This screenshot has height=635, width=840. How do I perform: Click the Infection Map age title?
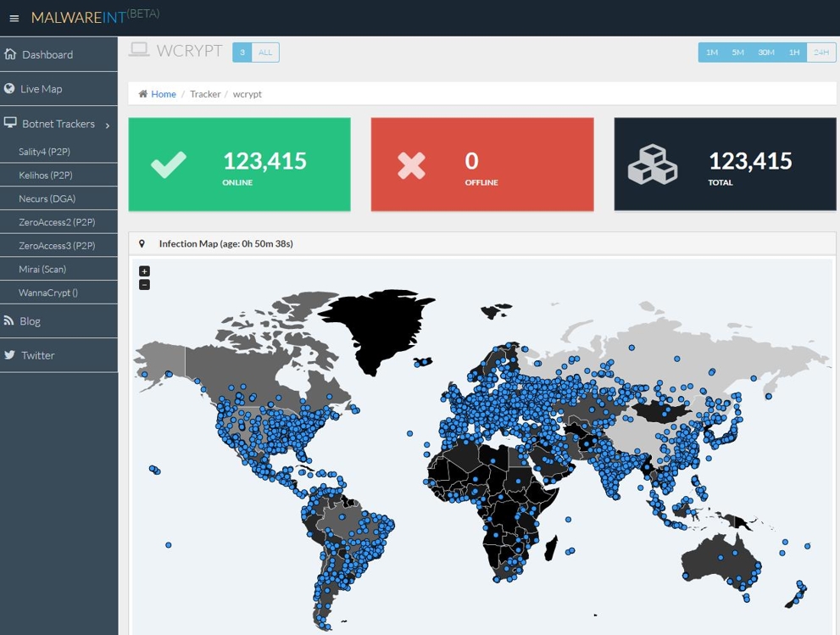(x=226, y=244)
